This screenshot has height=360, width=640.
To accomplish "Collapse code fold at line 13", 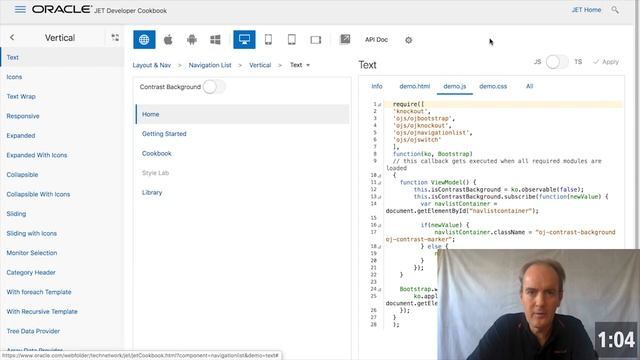I will pos(380,197).
